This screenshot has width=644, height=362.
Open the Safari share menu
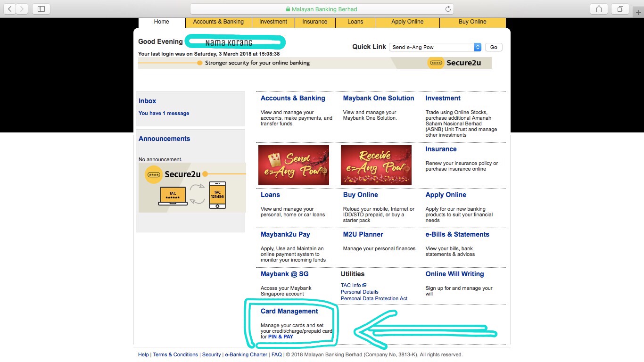click(599, 9)
